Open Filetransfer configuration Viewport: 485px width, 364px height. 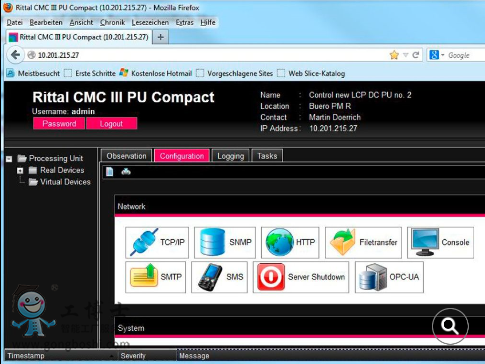point(363,243)
